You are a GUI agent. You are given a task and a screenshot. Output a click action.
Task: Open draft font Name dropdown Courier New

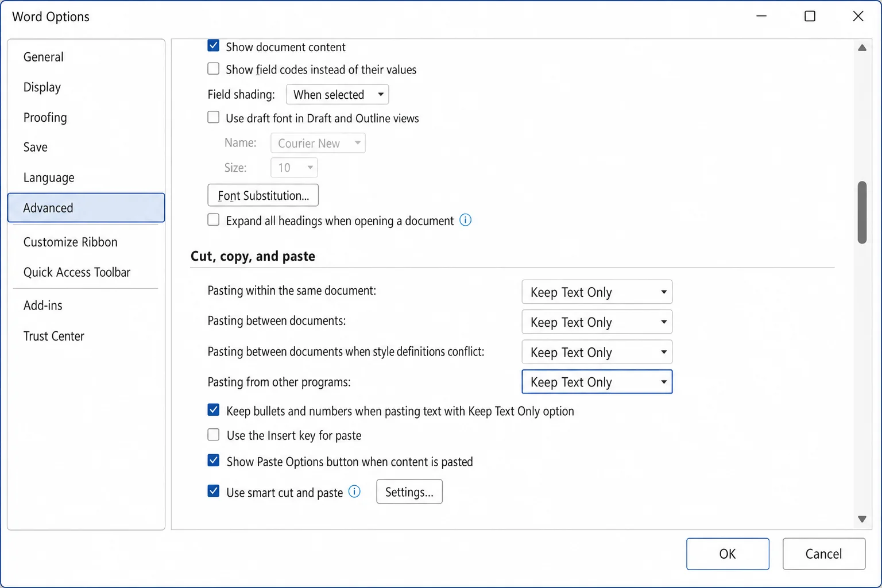point(318,143)
